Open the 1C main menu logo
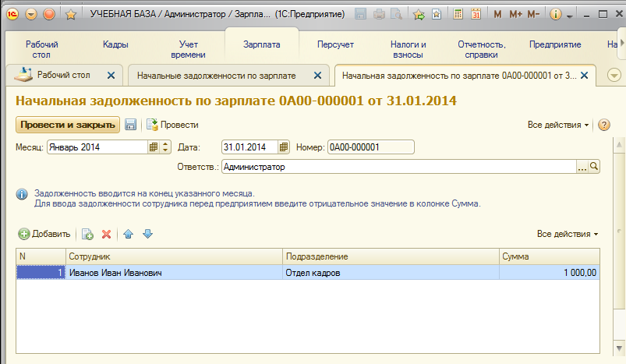Screen dimensions: 626x364 (12, 14)
